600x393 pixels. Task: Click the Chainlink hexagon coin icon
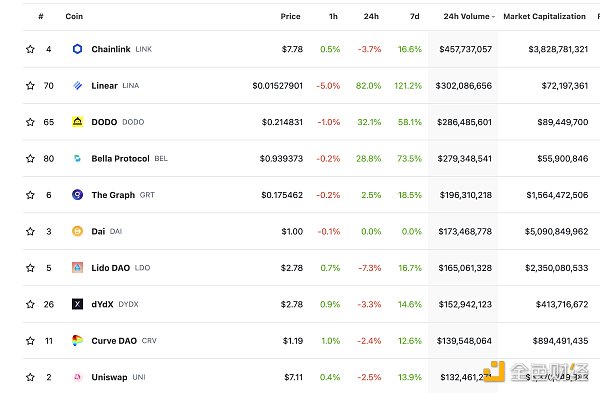pyautogui.click(x=77, y=49)
